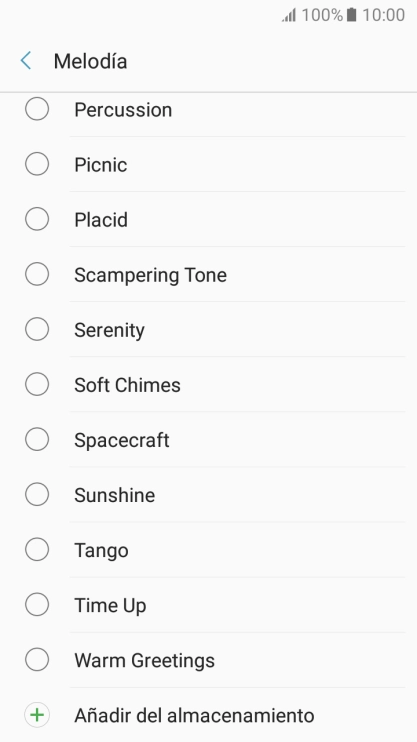Image resolution: width=417 pixels, height=742 pixels.
Task: Open Añadir del almacenamiento option
Action: 208,715
